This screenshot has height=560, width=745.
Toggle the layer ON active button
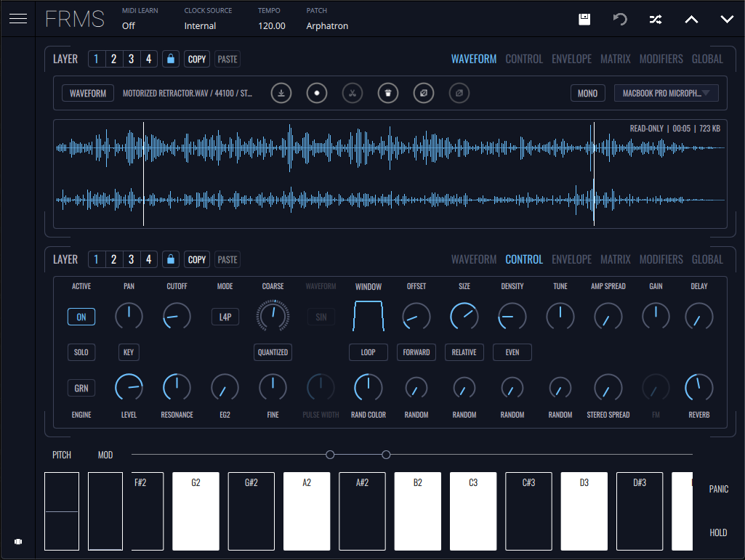(x=81, y=317)
